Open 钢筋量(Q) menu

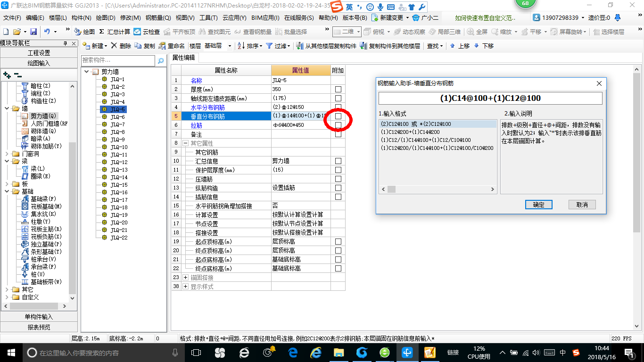(x=158, y=17)
